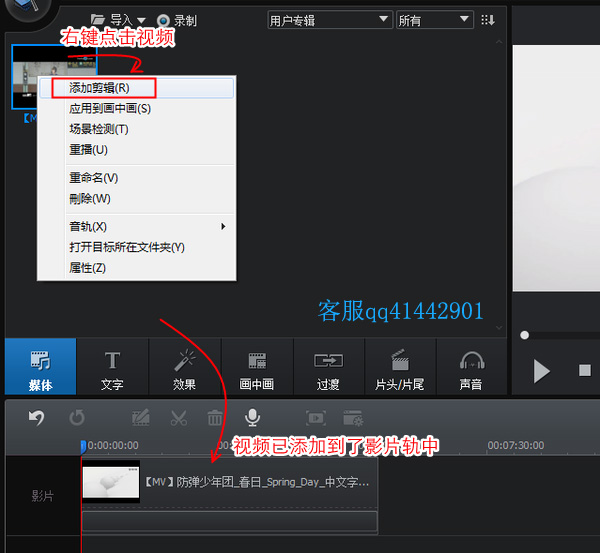Open the 片头/片尾 intro/outro tab
The width and height of the screenshot is (600, 553).
pos(400,367)
